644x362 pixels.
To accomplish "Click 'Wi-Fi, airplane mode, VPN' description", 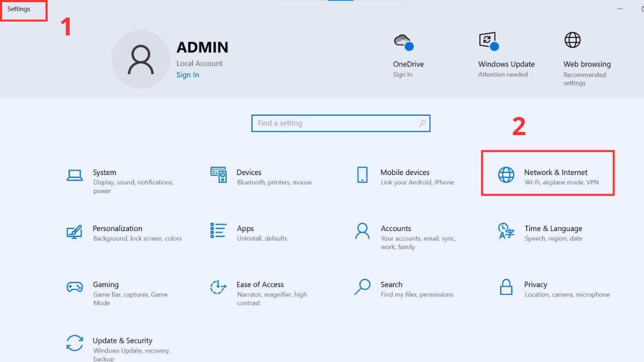I will (561, 182).
